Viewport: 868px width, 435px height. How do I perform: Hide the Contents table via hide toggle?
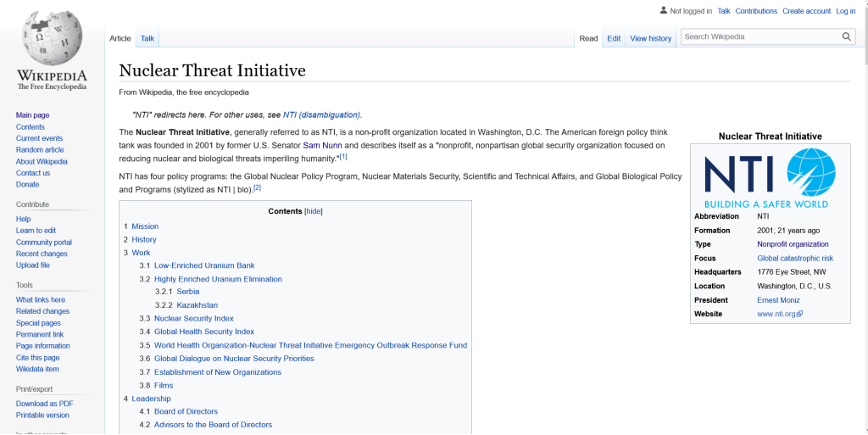(314, 211)
